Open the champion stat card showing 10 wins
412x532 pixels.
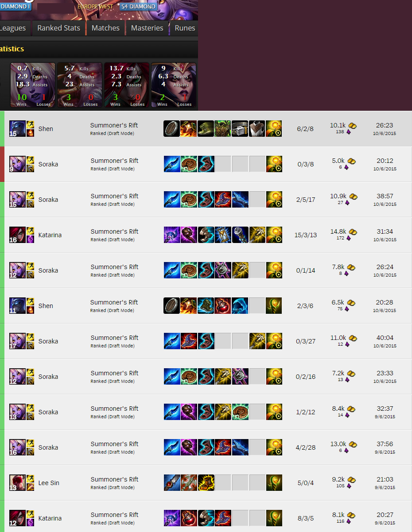click(x=33, y=85)
